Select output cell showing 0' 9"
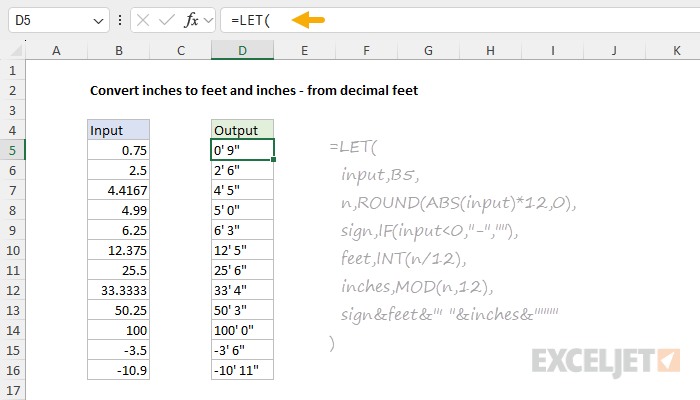The height and width of the screenshot is (400, 700). (242, 150)
